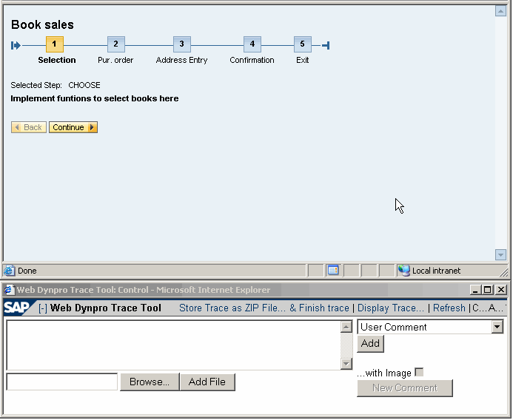The width and height of the screenshot is (513, 420).
Task: Click the Book sales heading
Action: point(42,25)
